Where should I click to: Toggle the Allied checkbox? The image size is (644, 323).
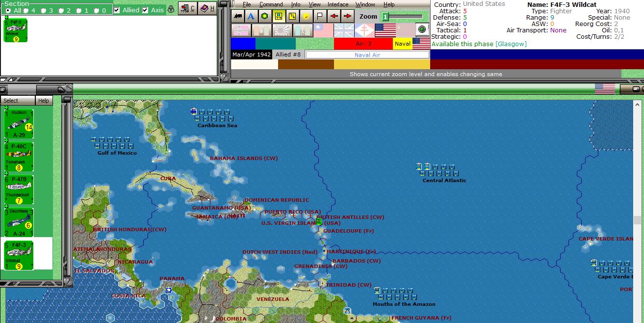pyautogui.click(x=117, y=10)
